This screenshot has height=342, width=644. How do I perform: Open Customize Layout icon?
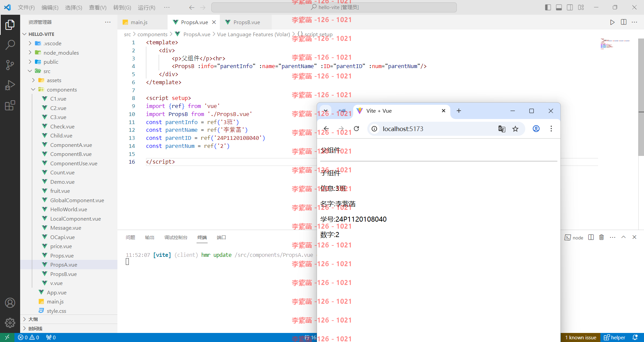point(581,7)
